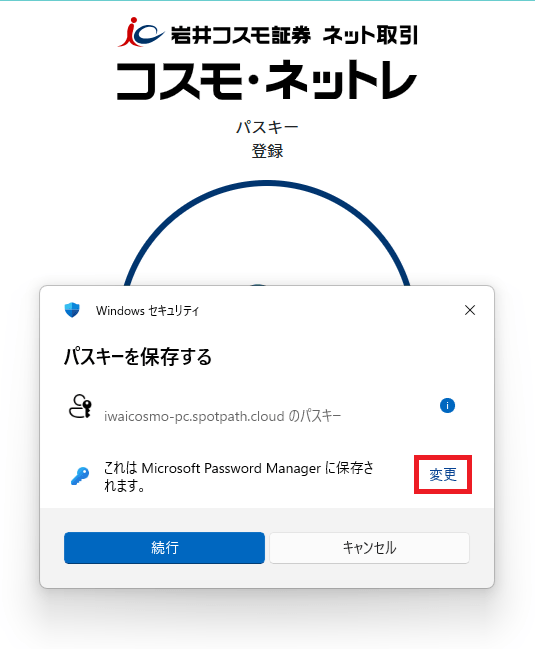
Task: Click the Microsoft Password Manager message text
Action: 238,476
